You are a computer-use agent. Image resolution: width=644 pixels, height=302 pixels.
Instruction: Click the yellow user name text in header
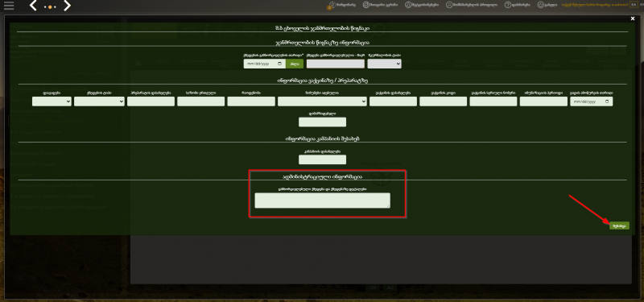point(594,5)
